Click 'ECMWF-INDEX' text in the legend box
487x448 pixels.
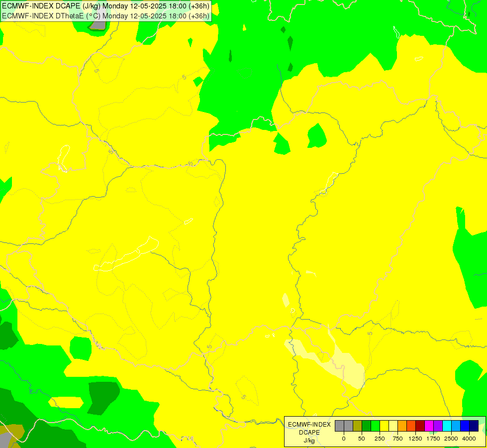pyautogui.click(x=309, y=425)
